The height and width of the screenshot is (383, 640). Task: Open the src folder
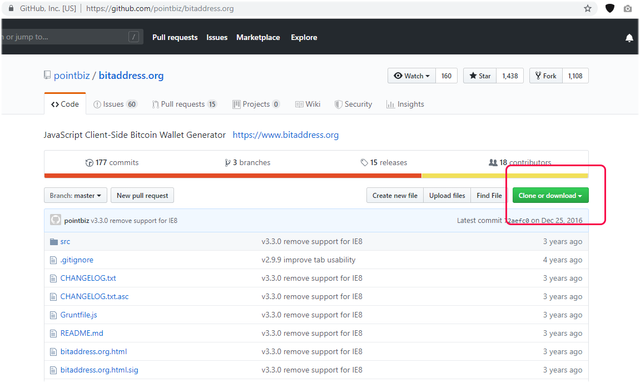coord(65,241)
